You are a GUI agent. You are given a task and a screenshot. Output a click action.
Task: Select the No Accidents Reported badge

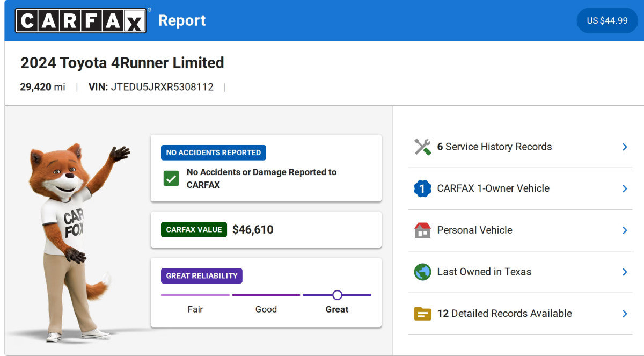[213, 152]
